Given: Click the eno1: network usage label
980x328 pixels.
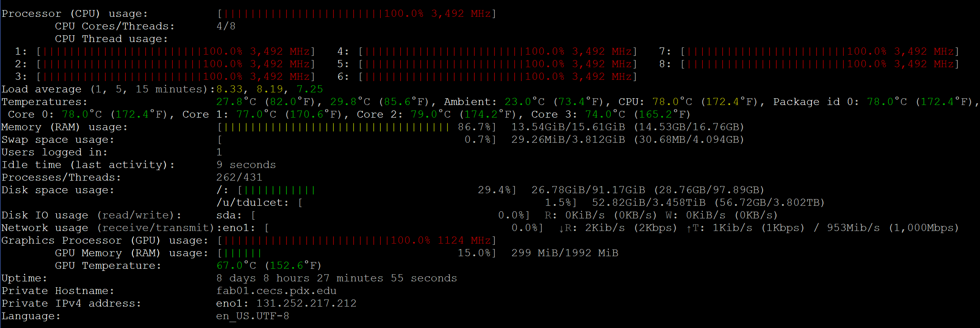Looking at the screenshot, I should pyautogui.click(x=239, y=228).
